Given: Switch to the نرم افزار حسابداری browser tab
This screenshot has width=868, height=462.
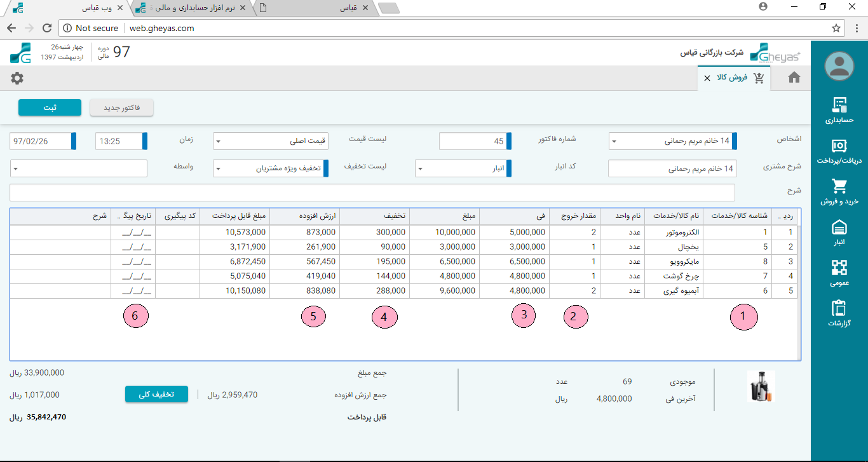Looking at the screenshot, I should 191,9.
